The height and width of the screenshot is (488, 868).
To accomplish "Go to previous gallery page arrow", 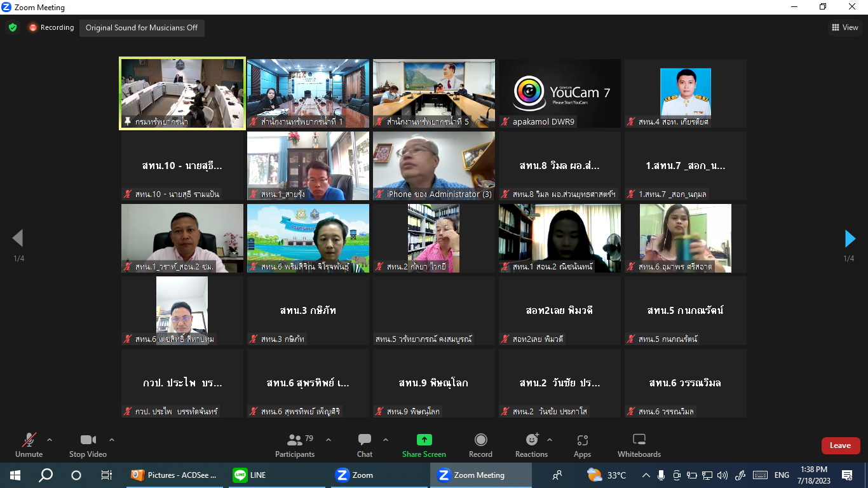I will (18, 238).
